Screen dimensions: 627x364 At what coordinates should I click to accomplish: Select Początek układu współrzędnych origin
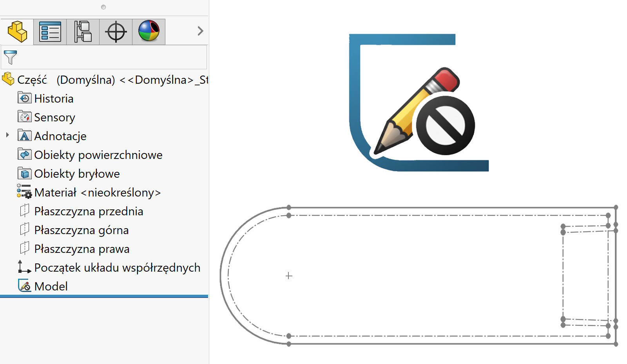coord(117,268)
